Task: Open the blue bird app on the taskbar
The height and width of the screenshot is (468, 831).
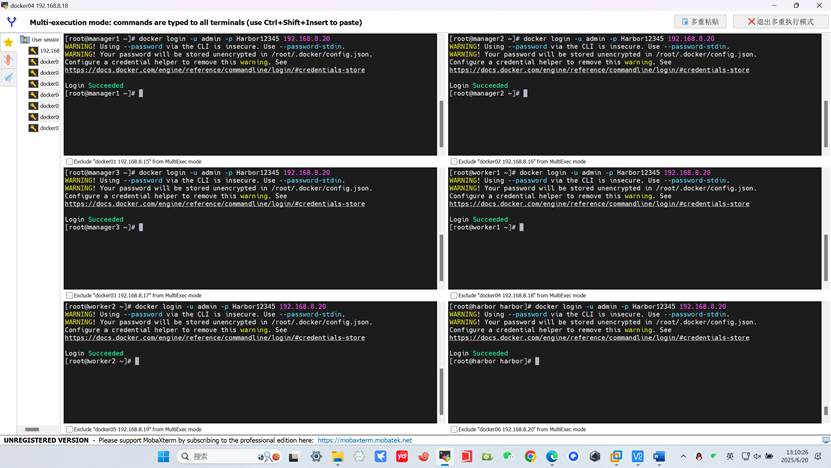Action: point(381,456)
